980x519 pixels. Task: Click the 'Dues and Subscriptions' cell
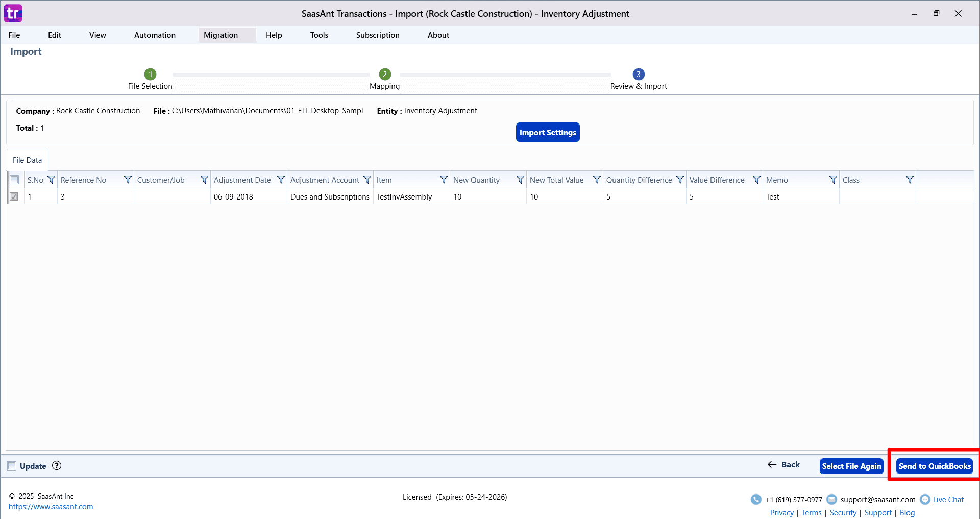[x=330, y=196]
